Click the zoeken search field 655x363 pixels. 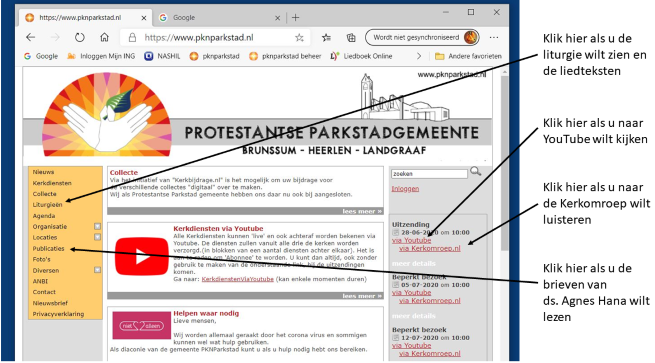point(429,174)
